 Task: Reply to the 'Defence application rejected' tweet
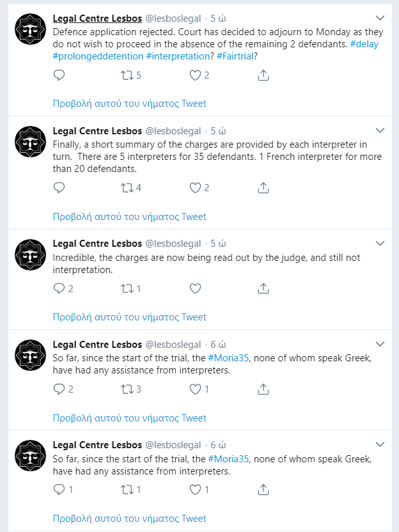coord(59,75)
